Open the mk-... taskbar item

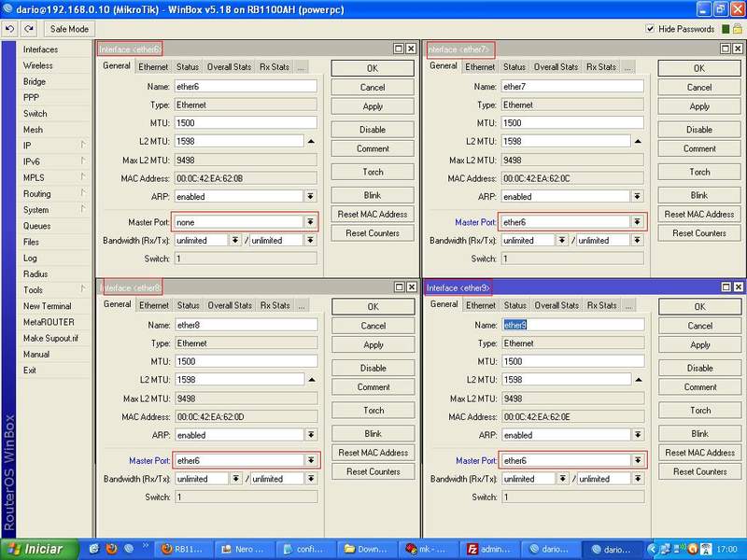(x=429, y=549)
